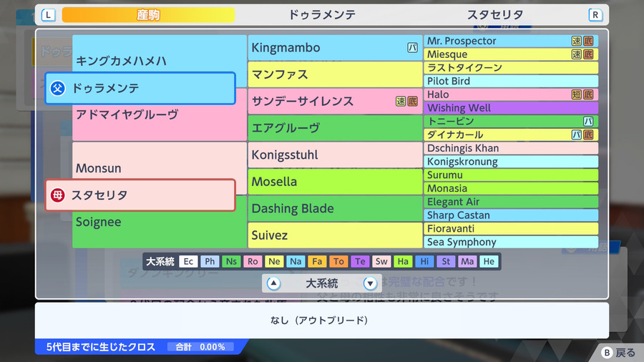Click the Elegant Air row

pos(510,202)
